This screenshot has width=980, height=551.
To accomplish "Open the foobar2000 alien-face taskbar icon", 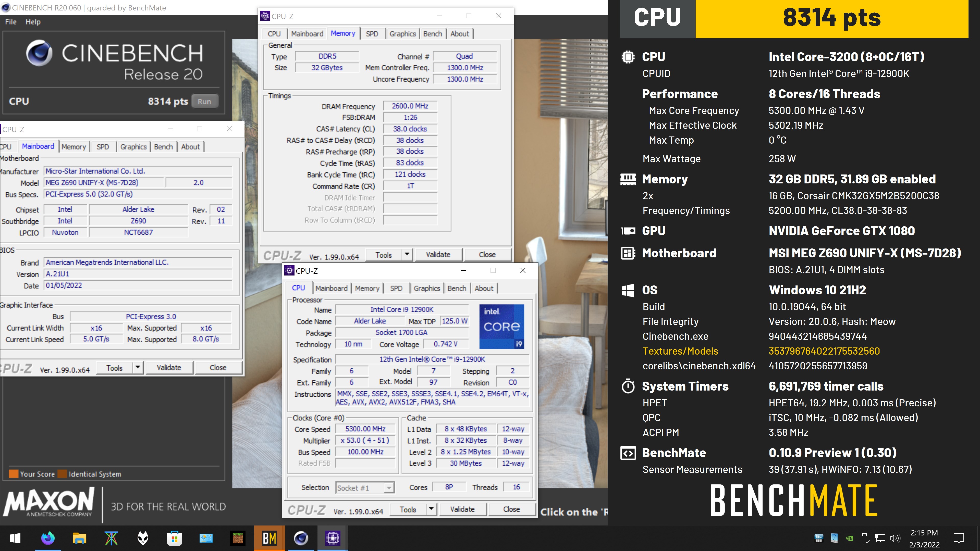I will click(x=143, y=538).
